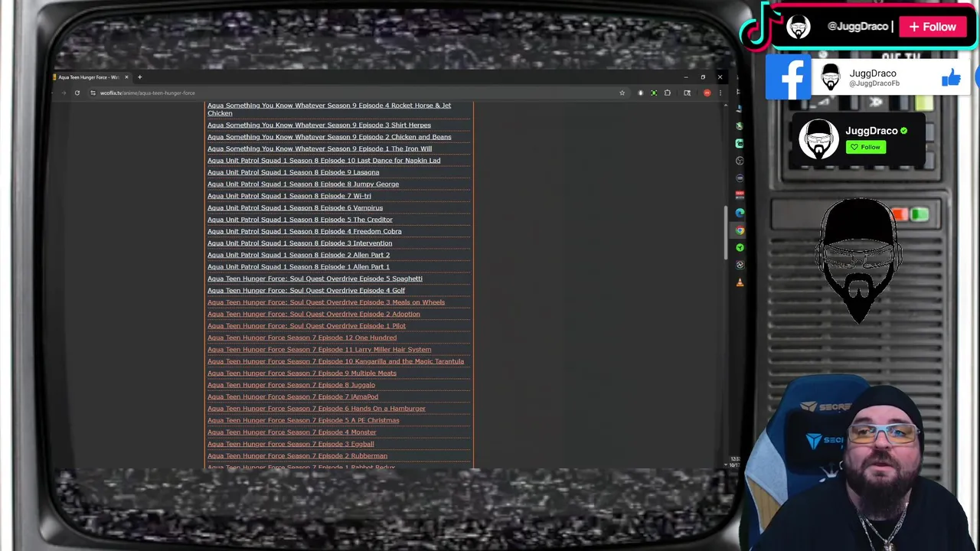Open Season 7 Episode 6 Hands On a Hamburger
The width and height of the screenshot is (980, 551).
[x=316, y=409]
